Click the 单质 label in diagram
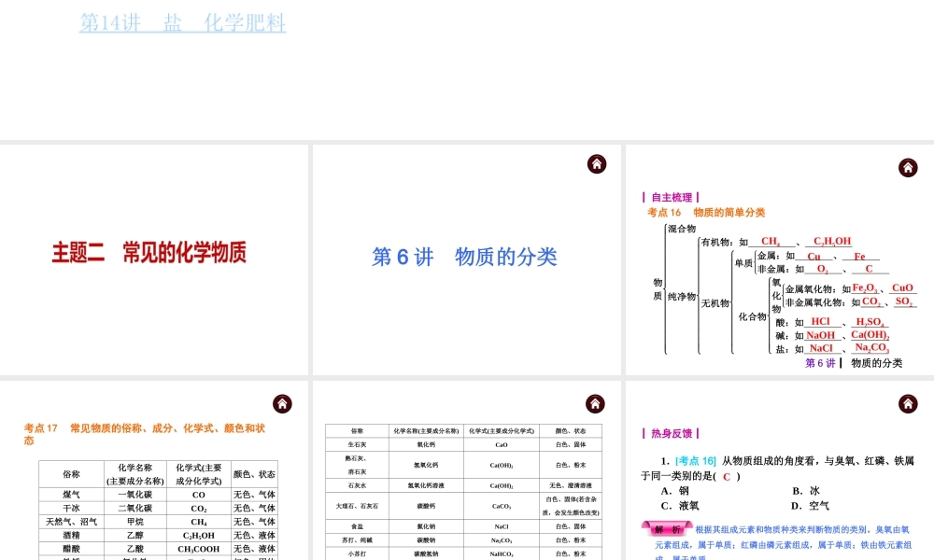The height and width of the screenshot is (560, 934). [x=743, y=262]
